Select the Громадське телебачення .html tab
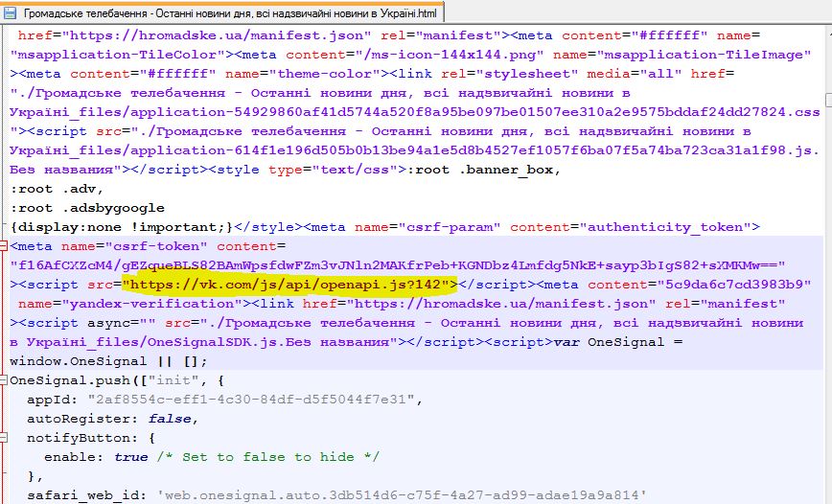832x504 pixels. (x=226, y=11)
